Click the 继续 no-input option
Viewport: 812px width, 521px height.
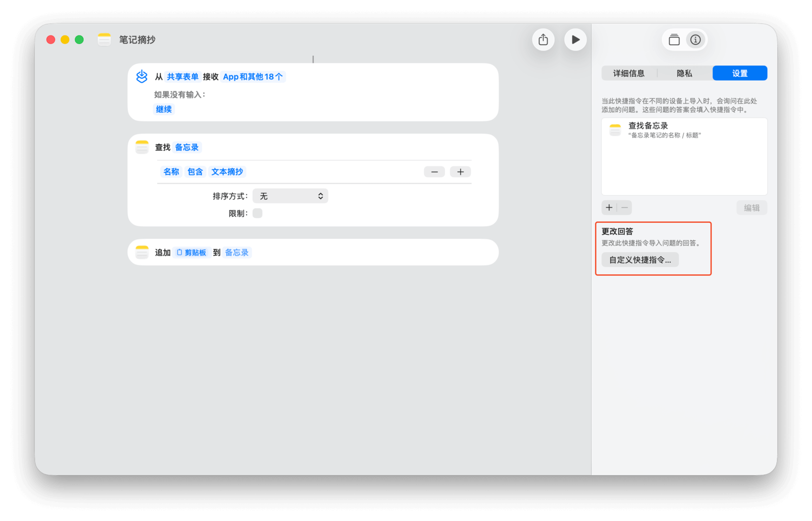pyautogui.click(x=163, y=110)
